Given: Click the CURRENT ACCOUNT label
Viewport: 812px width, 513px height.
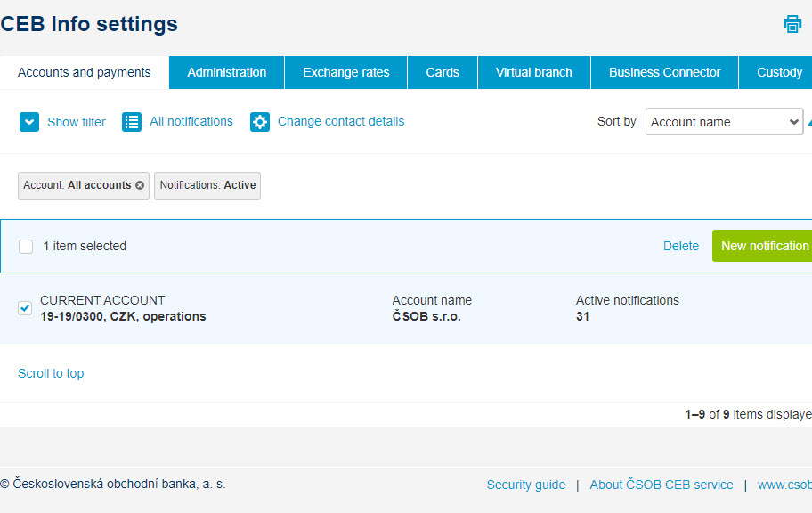Looking at the screenshot, I should click(102, 300).
